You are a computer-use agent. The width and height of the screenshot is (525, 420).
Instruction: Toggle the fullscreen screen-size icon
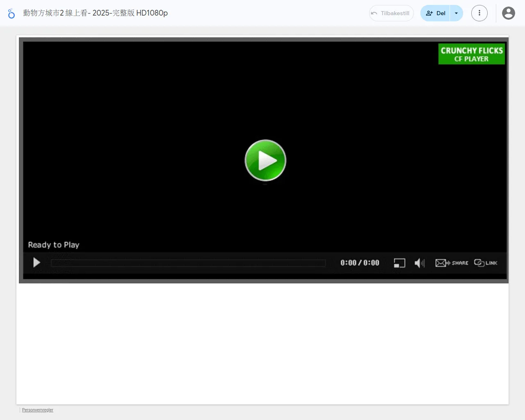(399, 263)
